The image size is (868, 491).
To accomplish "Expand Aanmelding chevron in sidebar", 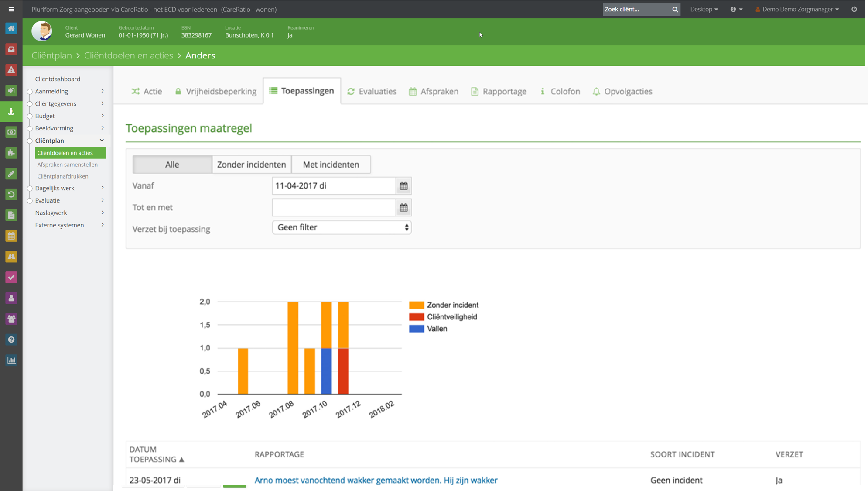I will (x=103, y=91).
